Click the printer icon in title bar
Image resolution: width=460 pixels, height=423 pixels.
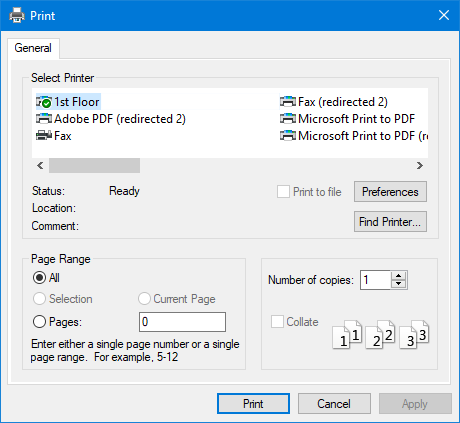pos(17,15)
